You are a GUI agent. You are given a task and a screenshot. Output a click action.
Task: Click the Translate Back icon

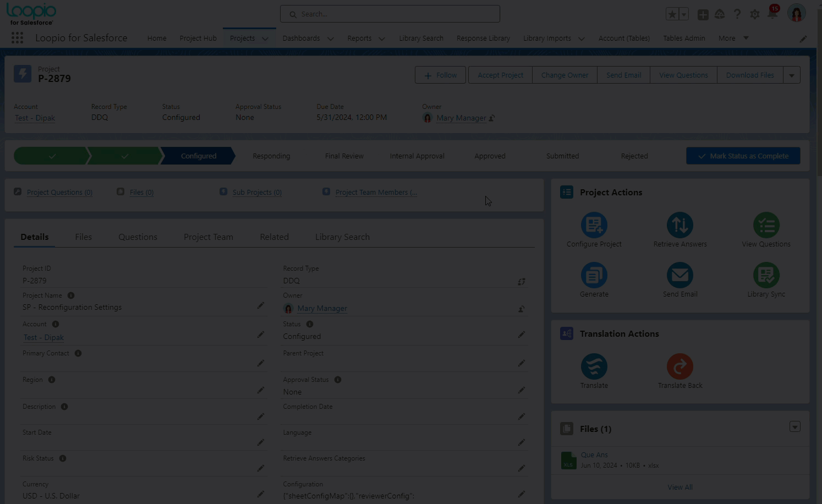(680, 366)
